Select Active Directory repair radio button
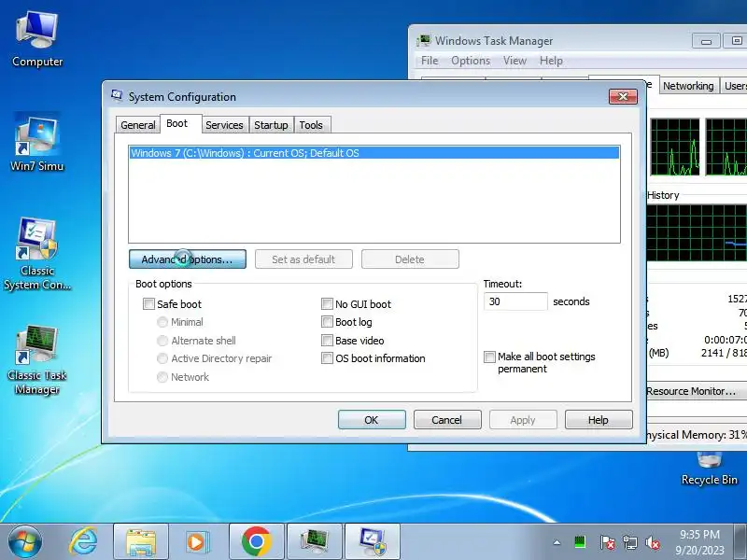747x560 pixels. point(162,358)
